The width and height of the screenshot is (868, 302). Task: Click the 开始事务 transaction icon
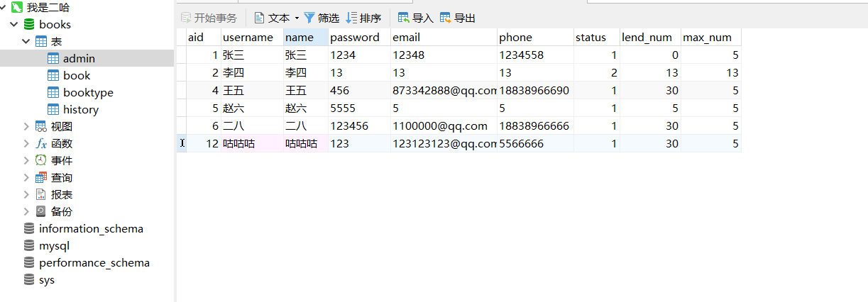point(186,18)
